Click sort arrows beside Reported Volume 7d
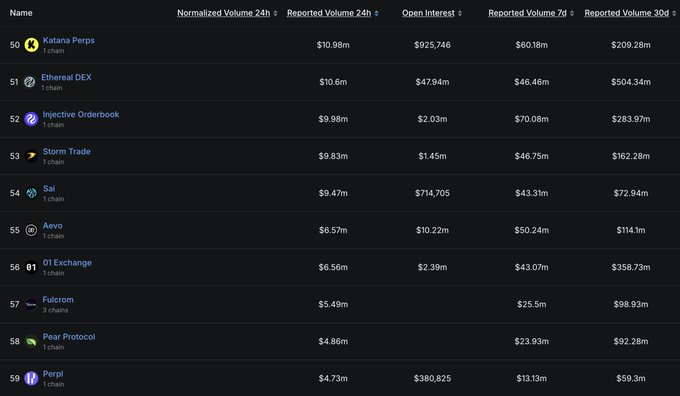Image resolution: width=680 pixels, height=396 pixels. click(x=572, y=13)
